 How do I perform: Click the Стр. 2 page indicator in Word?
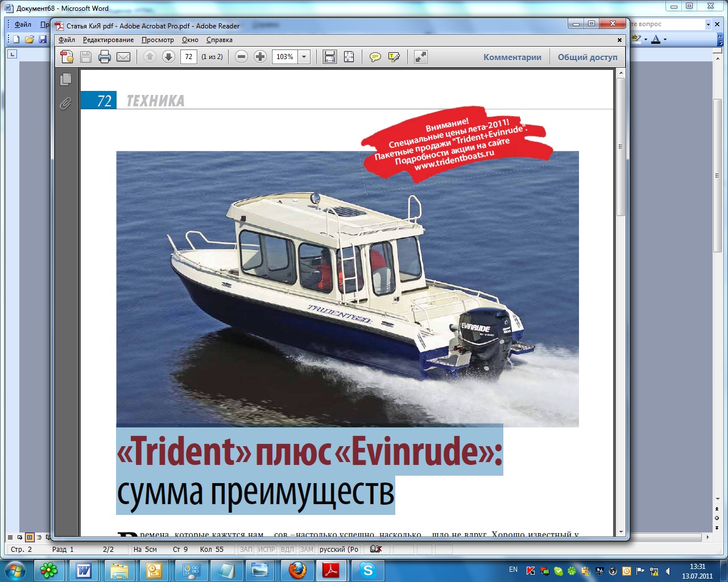tap(22, 550)
